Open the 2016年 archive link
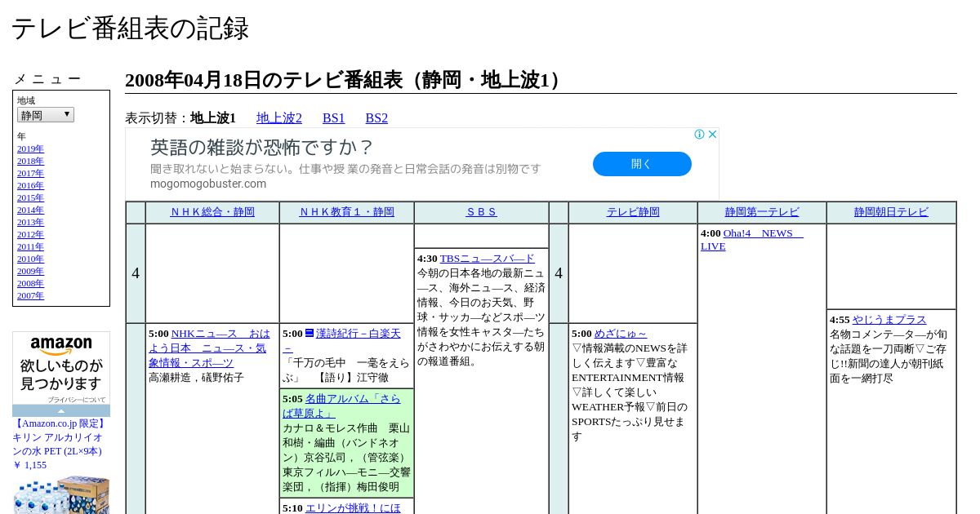This screenshot has width=980, height=514. click(30, 186)
